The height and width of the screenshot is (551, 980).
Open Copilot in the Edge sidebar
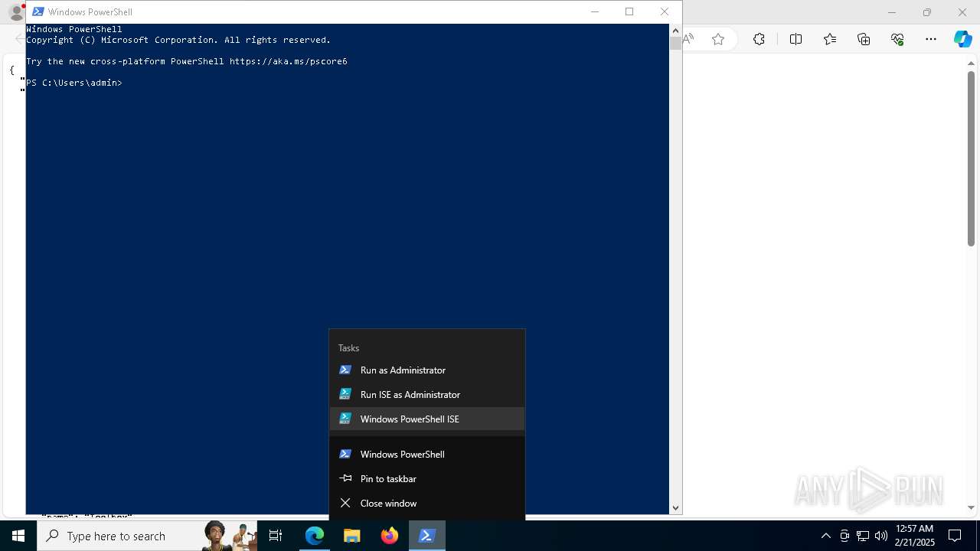coord(963,39)
